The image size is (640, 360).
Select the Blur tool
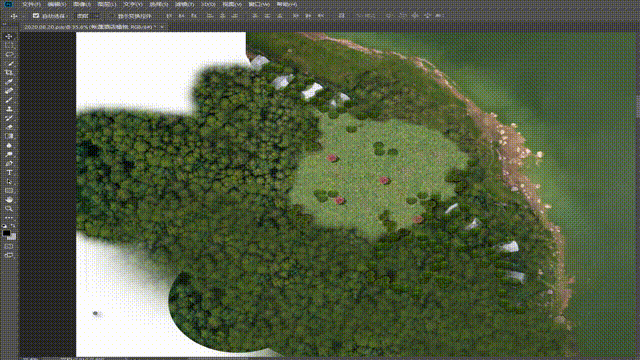coord(9,145)
